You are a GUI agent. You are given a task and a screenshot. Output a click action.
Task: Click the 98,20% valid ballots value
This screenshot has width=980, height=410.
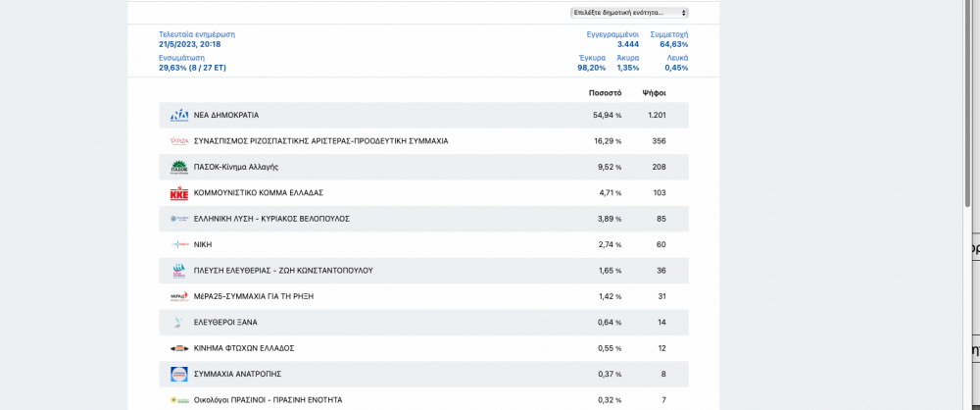coord(591,68)
